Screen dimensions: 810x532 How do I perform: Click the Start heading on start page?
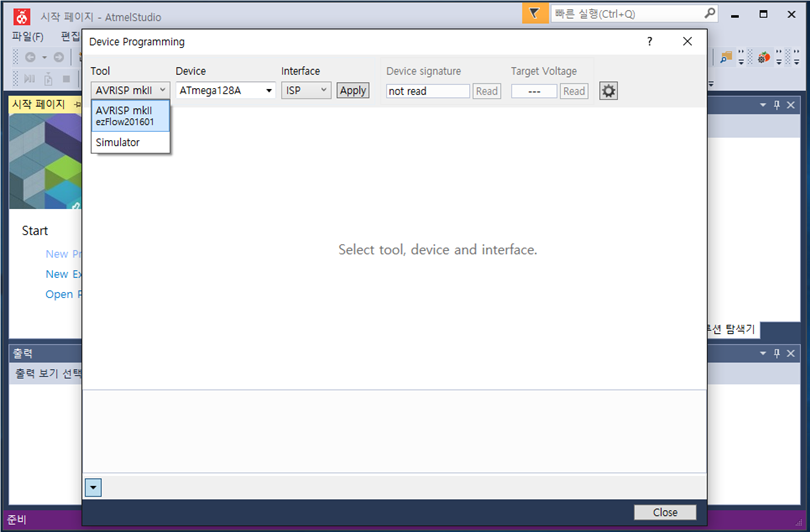[35, 230]
